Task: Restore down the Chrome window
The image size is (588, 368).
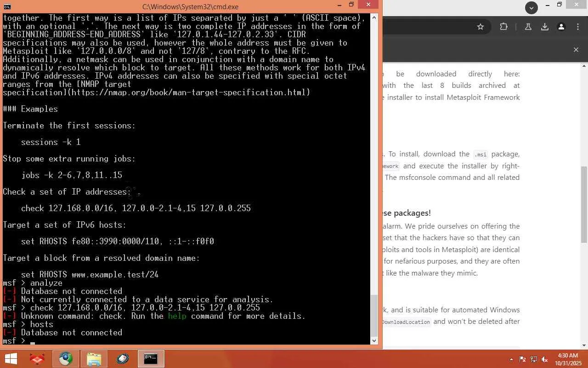Action: click(559, 5)
